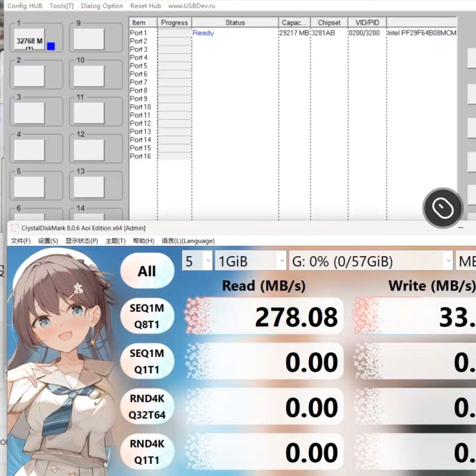
Task: Expand the 1GiB test size dropdown
Action: 251,261
